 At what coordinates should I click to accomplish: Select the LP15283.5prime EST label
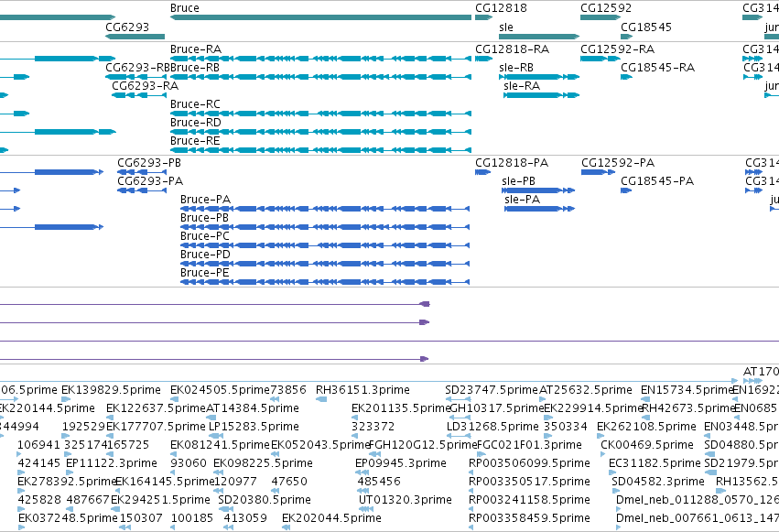254,427
